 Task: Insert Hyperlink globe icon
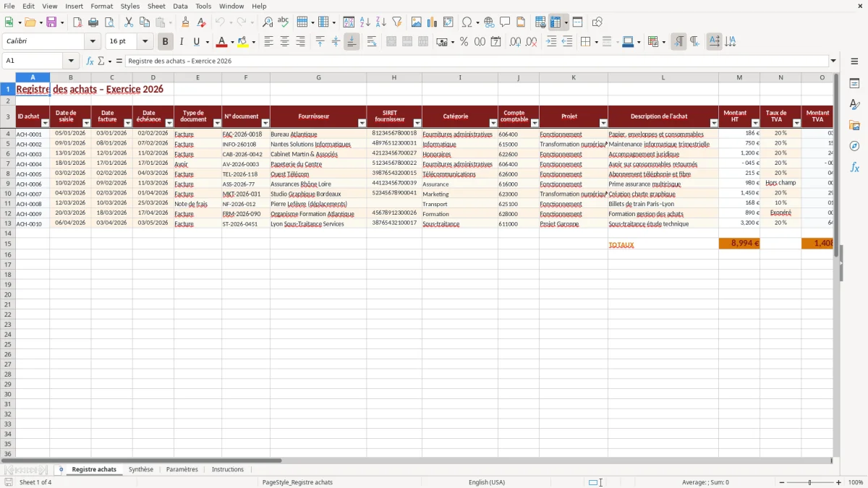(489, 22)
